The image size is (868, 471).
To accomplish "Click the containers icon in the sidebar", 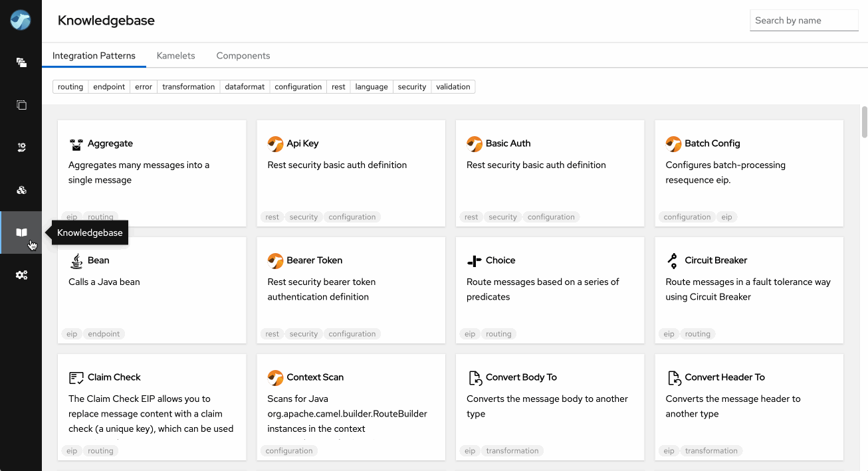I will pyautogui.click(x=21, y=189).
